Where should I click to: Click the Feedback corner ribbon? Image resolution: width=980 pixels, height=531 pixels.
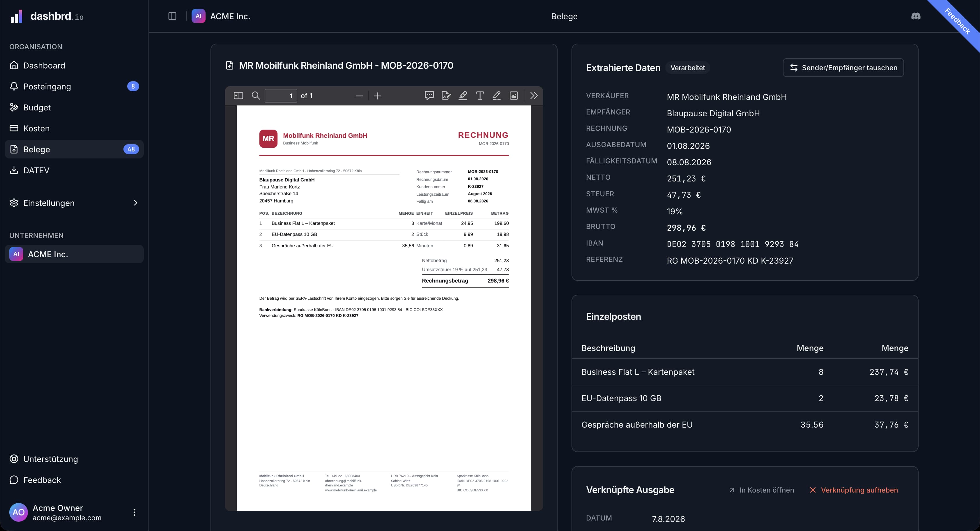[958, 22]
